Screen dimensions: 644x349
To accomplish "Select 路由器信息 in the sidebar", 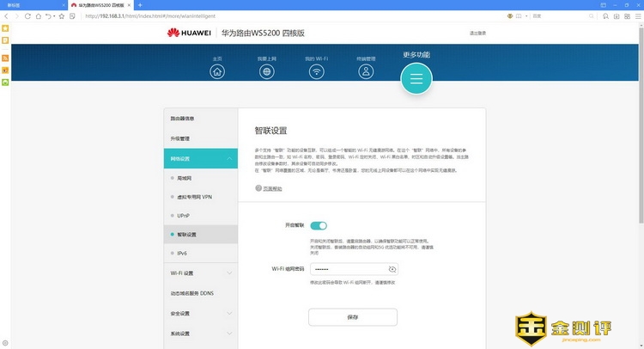I will [x=200, y=119].
